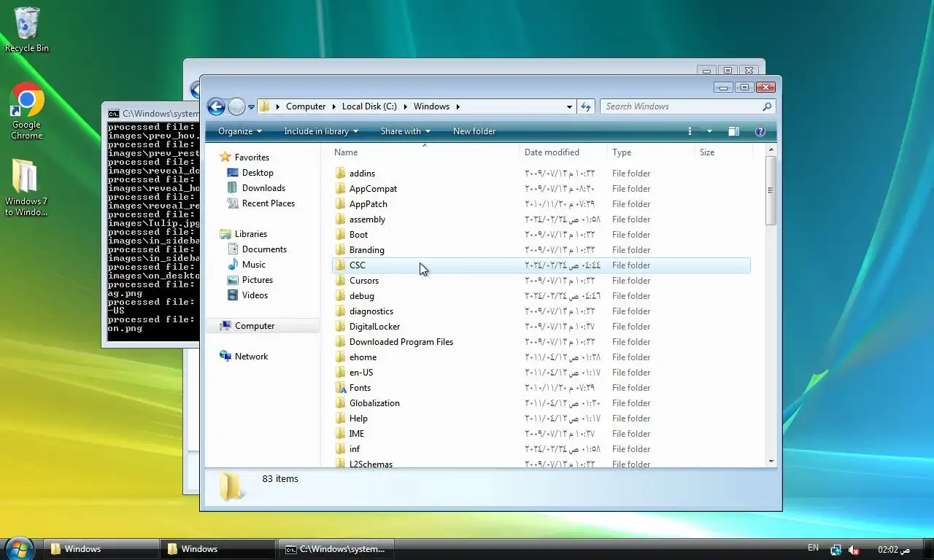
Task: Open the Share with menu
Action: [x=406, y=131]
